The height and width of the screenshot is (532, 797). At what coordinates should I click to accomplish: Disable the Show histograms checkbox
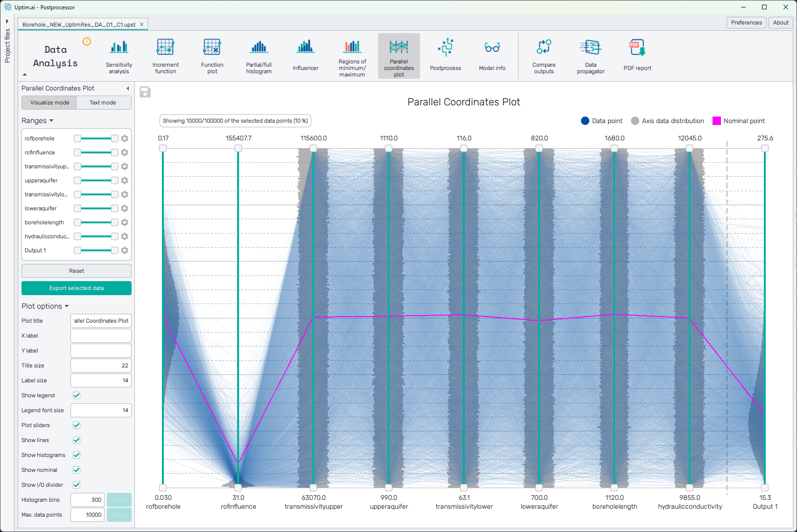(77, 455)
